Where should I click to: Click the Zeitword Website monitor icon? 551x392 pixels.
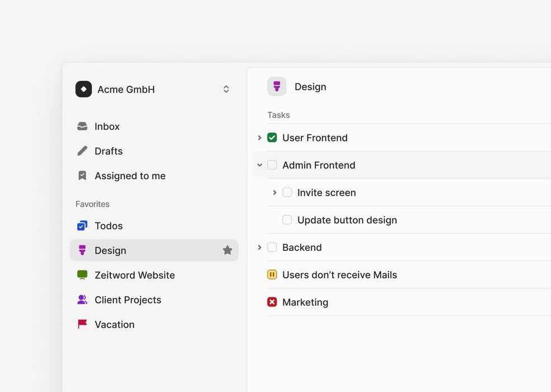(x=82, y=275)
